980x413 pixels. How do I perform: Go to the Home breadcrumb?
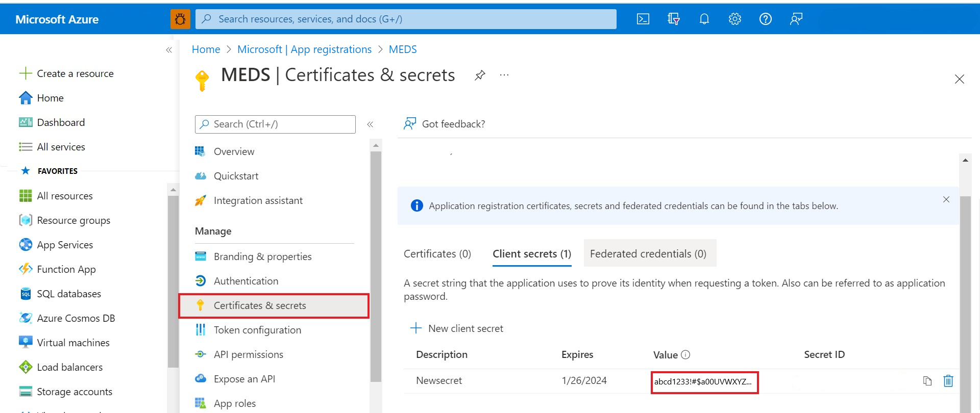[206, 49]
